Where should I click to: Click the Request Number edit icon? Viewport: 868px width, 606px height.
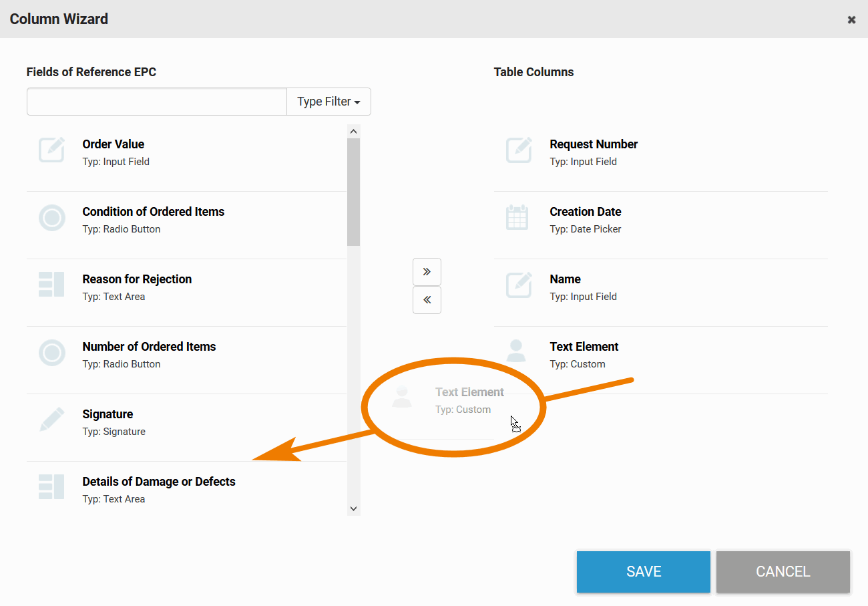coord(519,150)
